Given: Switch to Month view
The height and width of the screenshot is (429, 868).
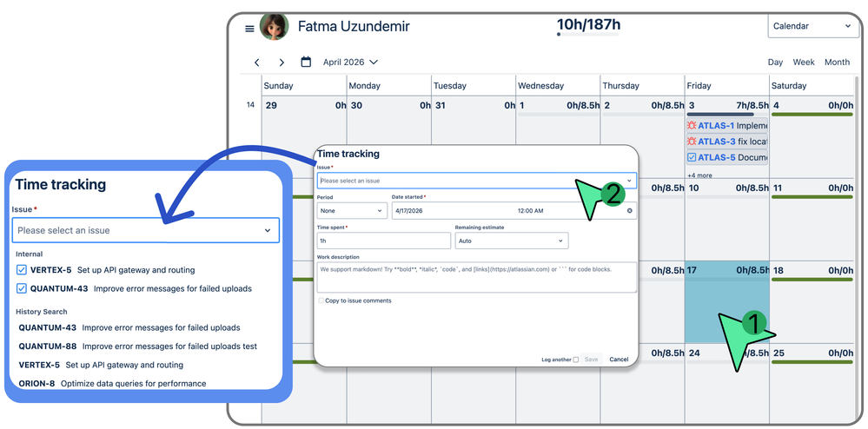Looking at the screenshot, I should [837, 62].
